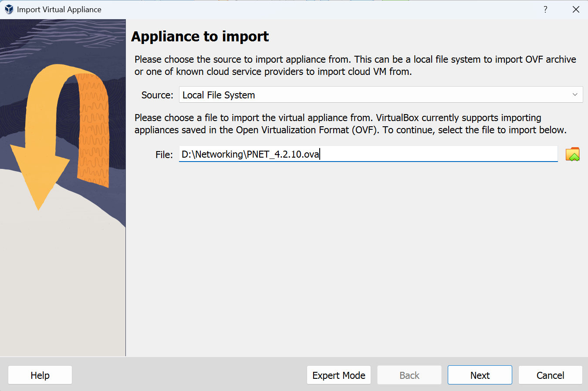Click the 'File:' label
588x391 pixels.
click(x=164, y=155)
